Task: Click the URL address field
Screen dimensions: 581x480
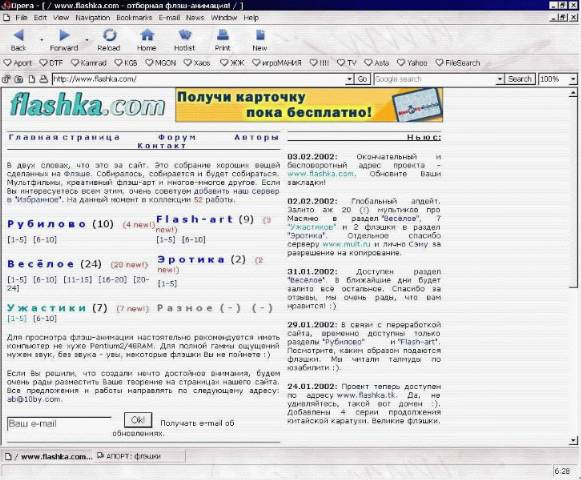Action: click(199, 79)
